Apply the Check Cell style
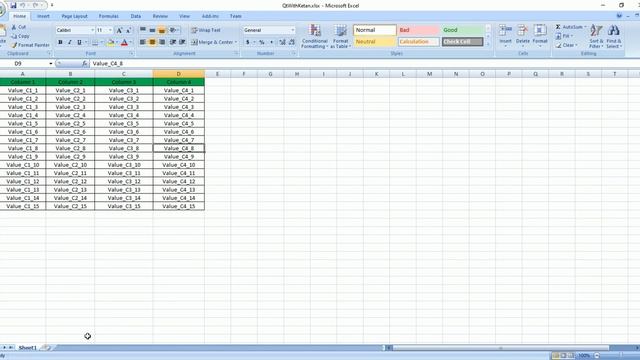The image size is (640, 360). (462, 42)
